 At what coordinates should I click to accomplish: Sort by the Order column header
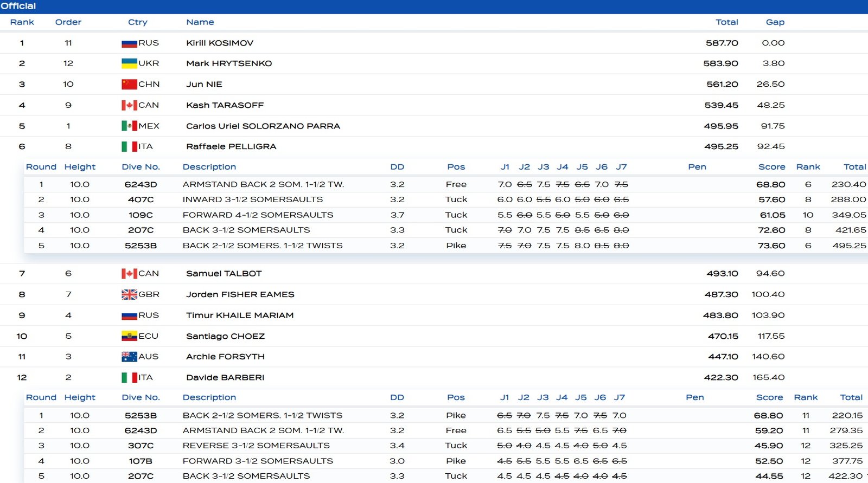(68, 22)
